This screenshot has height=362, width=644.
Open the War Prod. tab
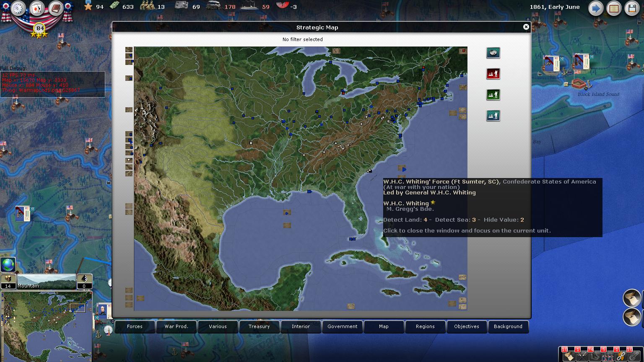point(176,326)
